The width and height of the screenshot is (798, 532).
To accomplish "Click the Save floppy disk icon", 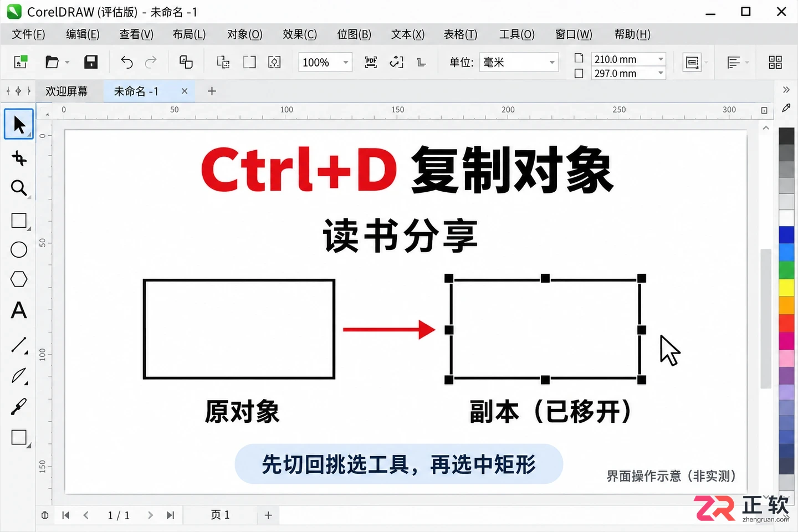I will 91,62.
